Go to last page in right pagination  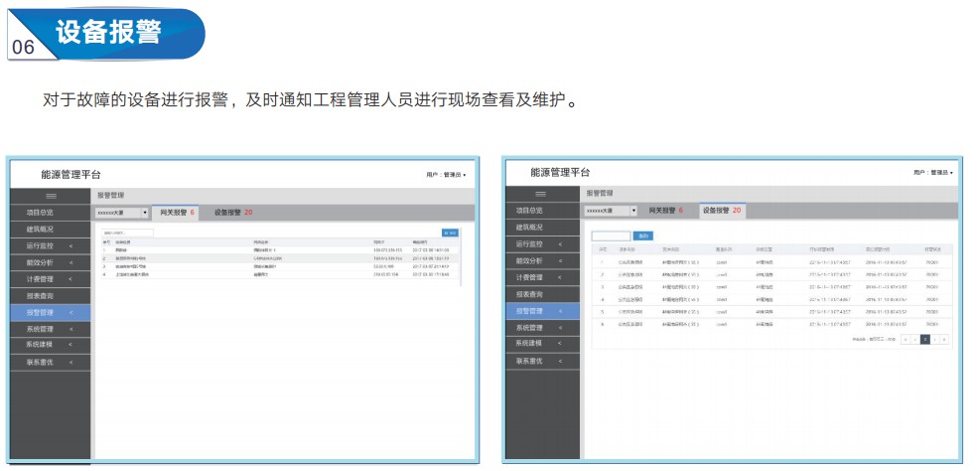[x=944, y=340]
